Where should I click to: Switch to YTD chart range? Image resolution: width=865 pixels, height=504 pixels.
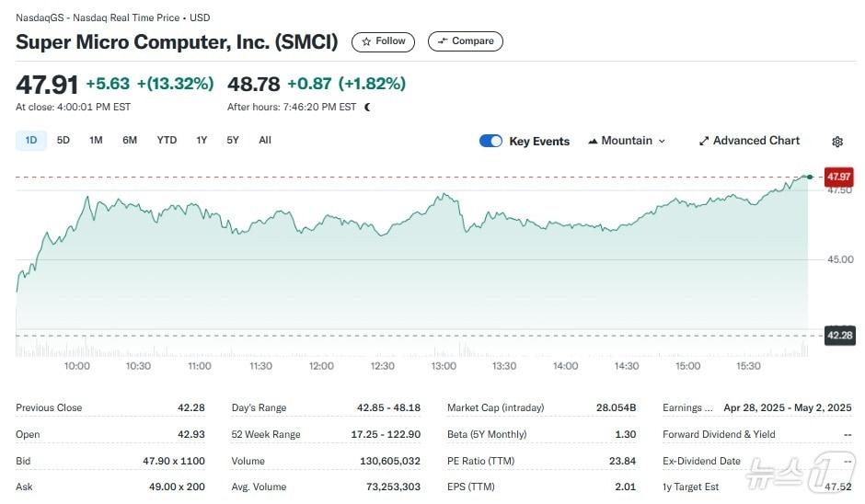point(167,141)
